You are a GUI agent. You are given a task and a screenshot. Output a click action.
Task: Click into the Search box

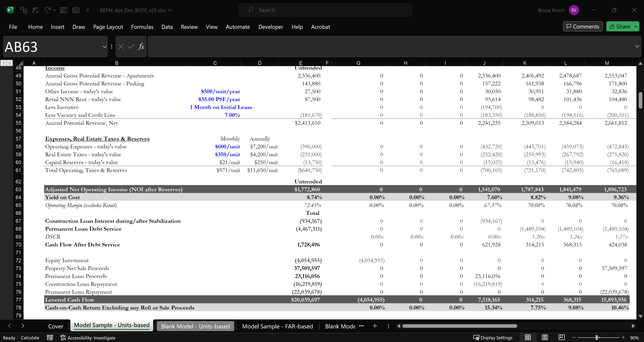(325, 10)
